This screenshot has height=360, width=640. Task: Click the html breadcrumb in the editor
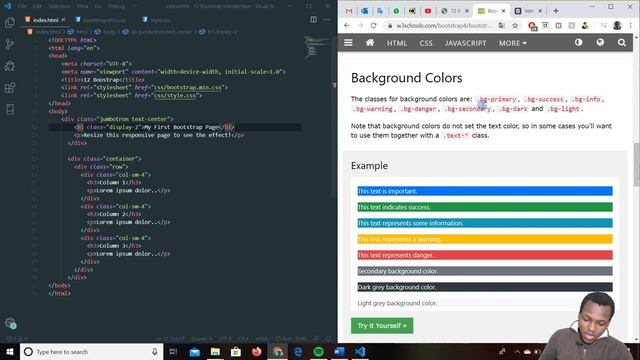[x=78, y=31]
